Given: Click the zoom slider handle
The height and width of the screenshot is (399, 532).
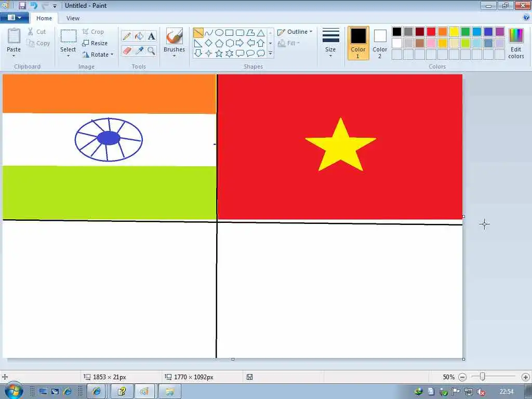Looking at the screenshot, I should pos(483,376).
